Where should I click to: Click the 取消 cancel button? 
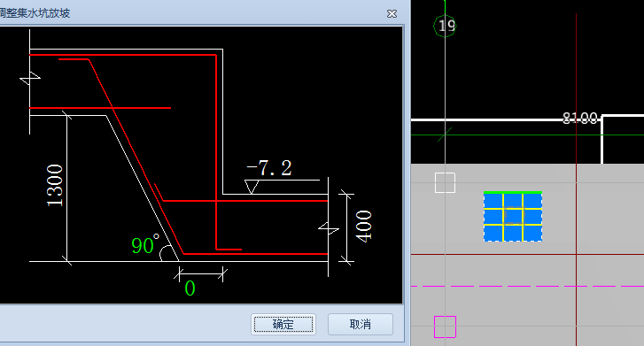pyautogui.click(x=361, y=324)
